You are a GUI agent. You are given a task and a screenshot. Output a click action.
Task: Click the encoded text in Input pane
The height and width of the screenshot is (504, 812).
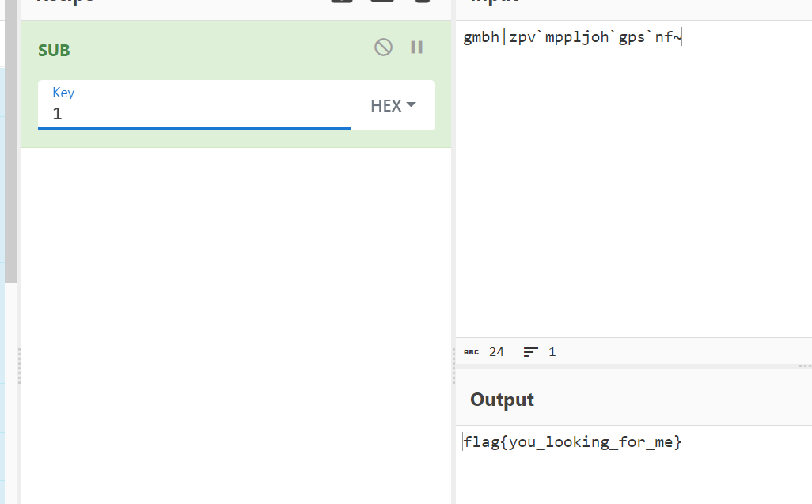click(x=571, y=37)
